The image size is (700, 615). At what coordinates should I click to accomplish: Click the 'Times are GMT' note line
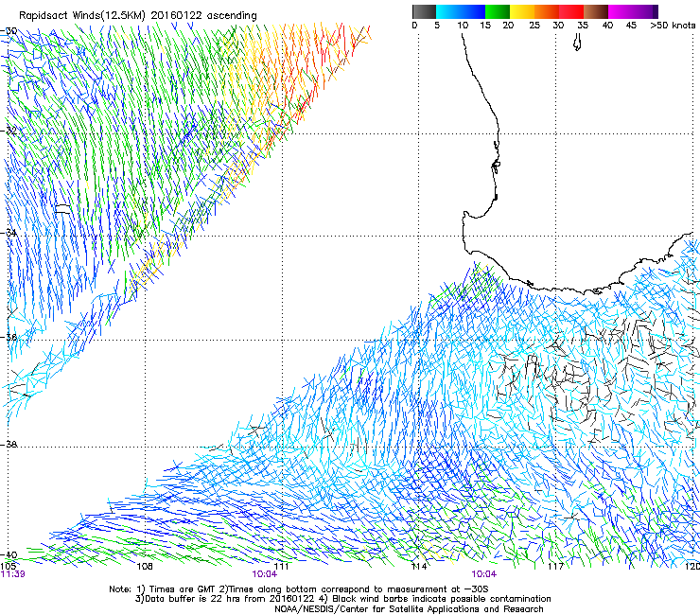[299, 589]
